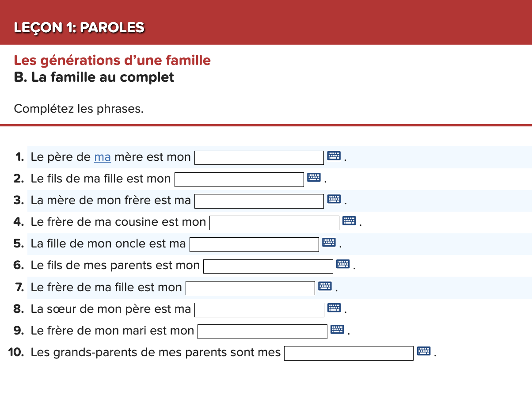Click the 'LEÇON 1: PAROLES' header banner
Viewport: 532px width, 411px height.
(x=79, y=27)
